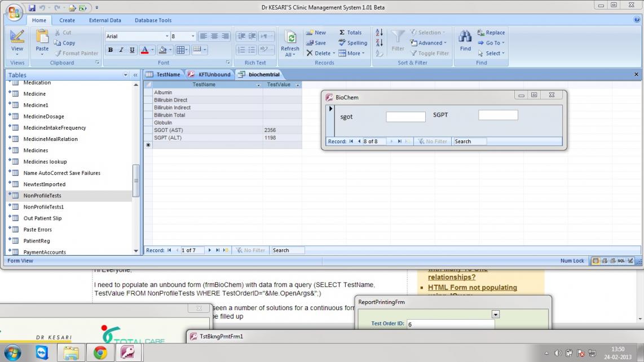Select the Format Painter tool
The width and height of the screenshot is (644, 362).
[76, 53]
